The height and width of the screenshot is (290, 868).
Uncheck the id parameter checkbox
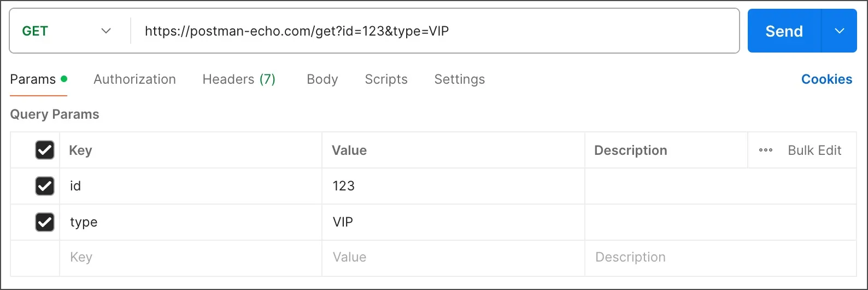pyautogui.click(x=45, y=186)
